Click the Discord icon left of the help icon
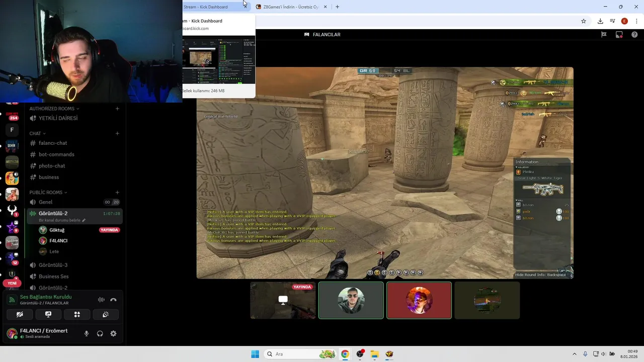Screen dimensions: 644x362 619,35
